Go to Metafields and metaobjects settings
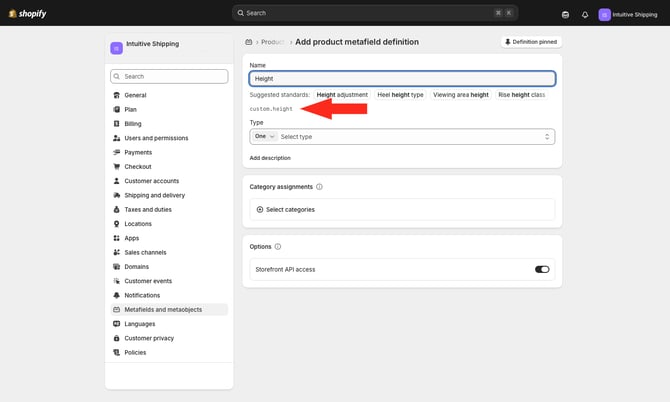This screenshot has height=402, width=670. tap(162, 310)
